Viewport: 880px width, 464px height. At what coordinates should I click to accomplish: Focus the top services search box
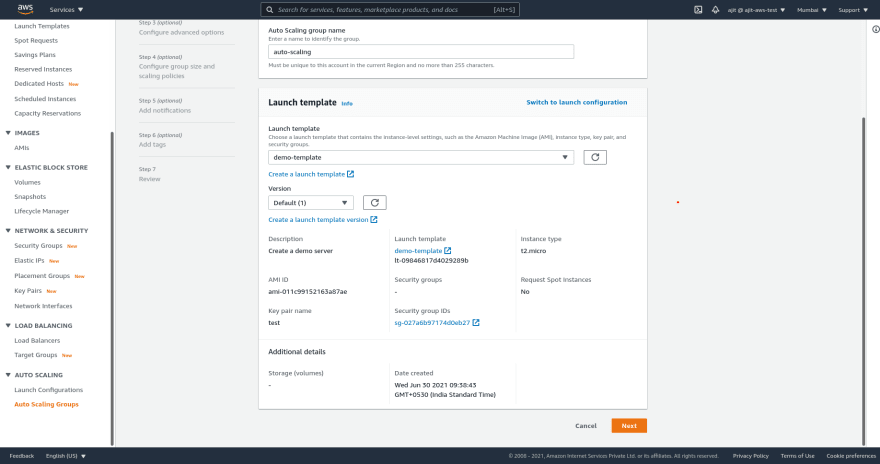tap(390, 10)
